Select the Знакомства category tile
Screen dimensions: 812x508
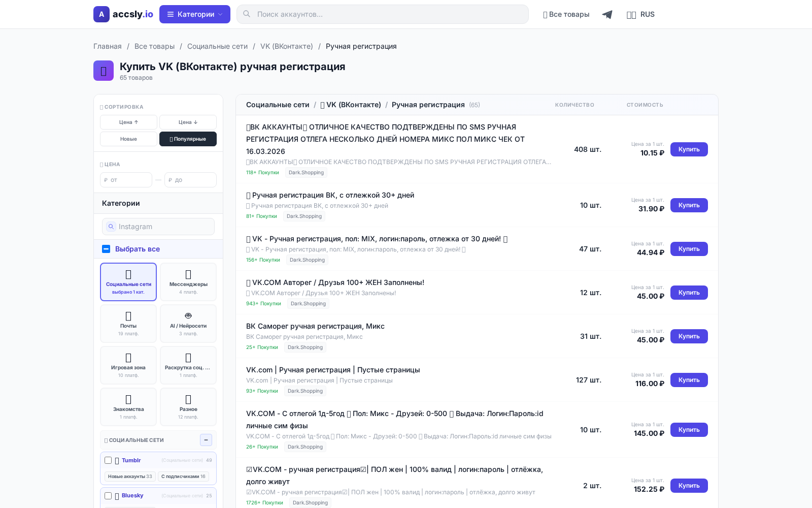[128, 407]
